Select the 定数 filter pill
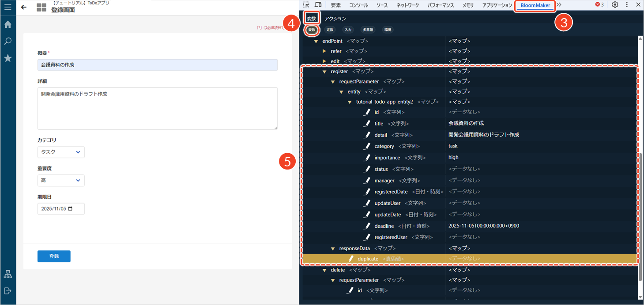Viewport: 644px width, 305px height. (330, 30)
